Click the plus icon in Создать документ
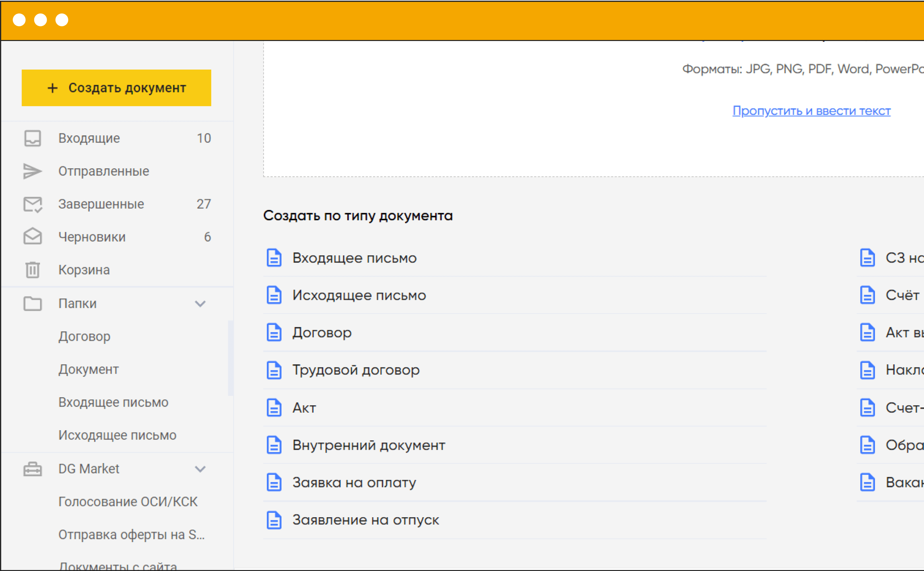This screenshot has height=571, width=924. tap(53, 88)
